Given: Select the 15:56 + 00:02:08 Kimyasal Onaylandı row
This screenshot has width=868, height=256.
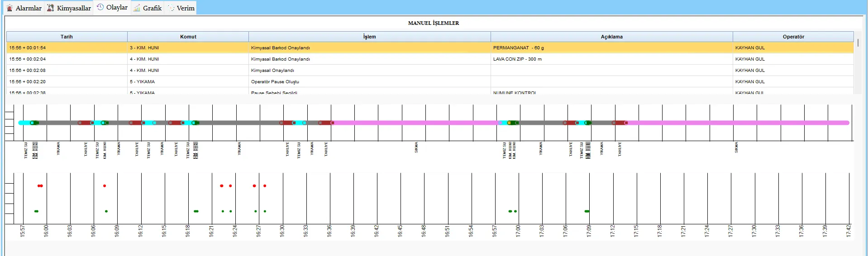Looking at the screenshot, I should (x=272, y=71).
